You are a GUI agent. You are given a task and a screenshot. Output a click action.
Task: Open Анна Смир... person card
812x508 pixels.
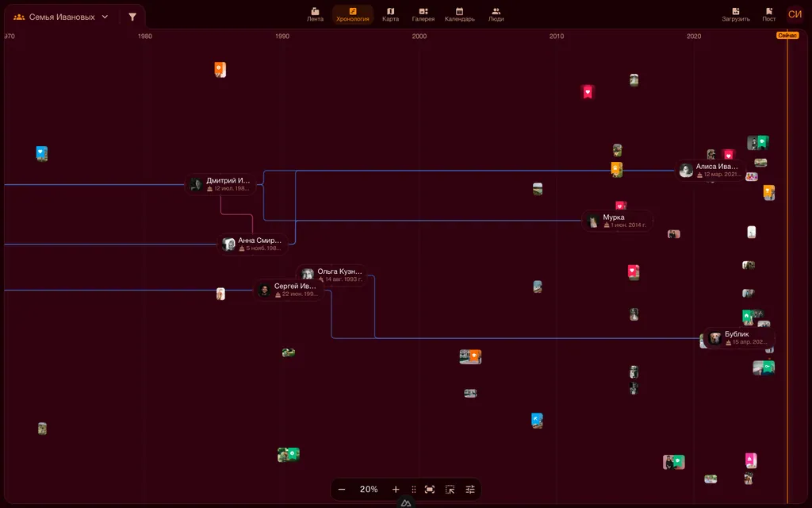(253, 244)
